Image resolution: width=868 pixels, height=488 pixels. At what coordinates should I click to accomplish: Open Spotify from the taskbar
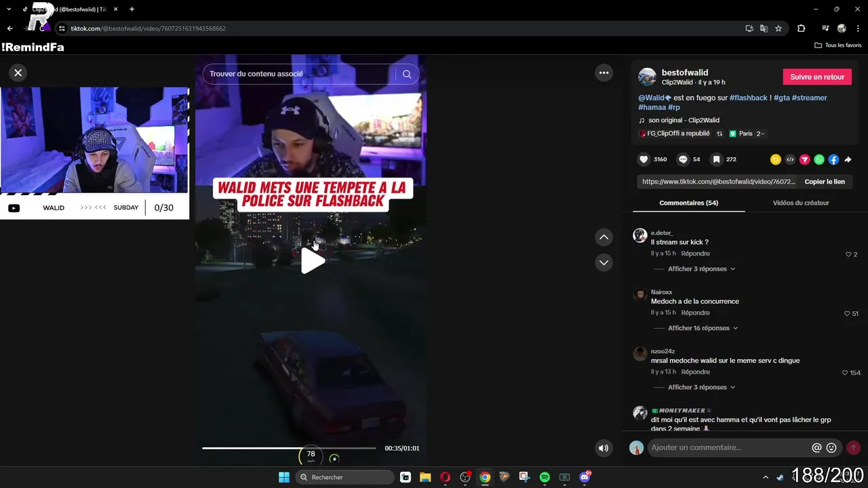545,477
